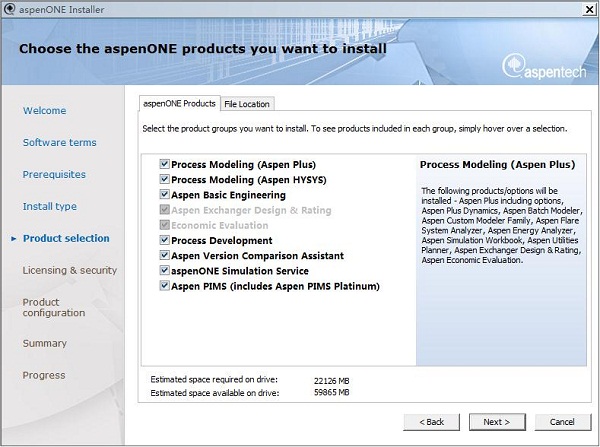
Task: Open the Welcome step in sidebar
Action: pyautogui.click(x=44, y=111)
